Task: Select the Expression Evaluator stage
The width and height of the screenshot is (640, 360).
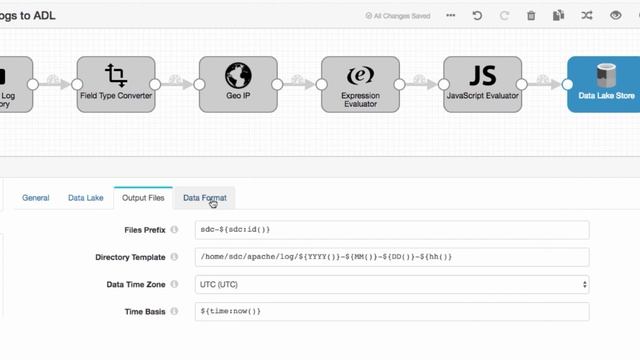Action: pyautogui.click(x=360, y=84)
